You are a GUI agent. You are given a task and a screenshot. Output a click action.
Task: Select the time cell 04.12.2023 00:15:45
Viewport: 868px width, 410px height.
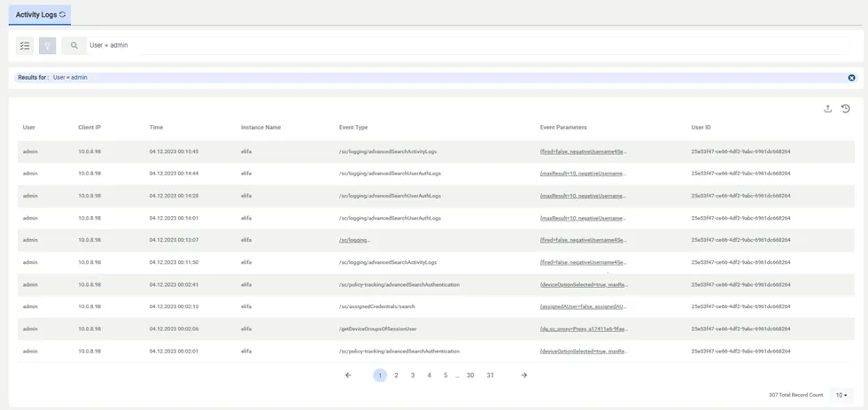[174, 151]
